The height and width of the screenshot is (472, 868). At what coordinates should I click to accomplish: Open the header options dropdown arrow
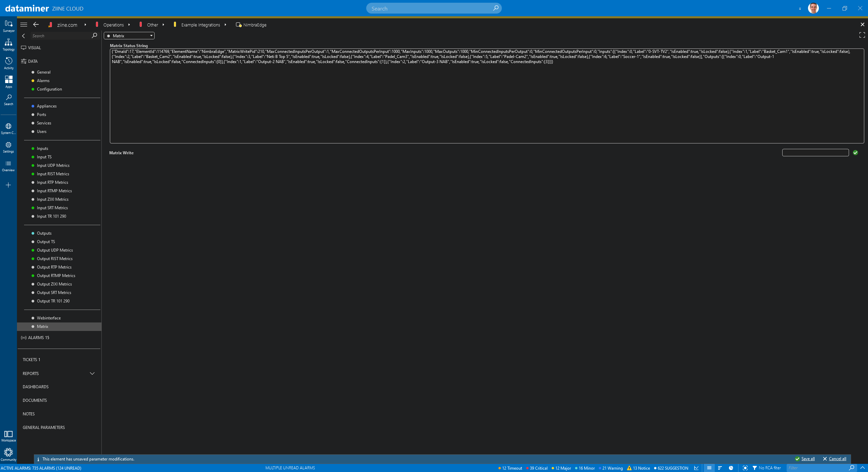pos(800,8)
